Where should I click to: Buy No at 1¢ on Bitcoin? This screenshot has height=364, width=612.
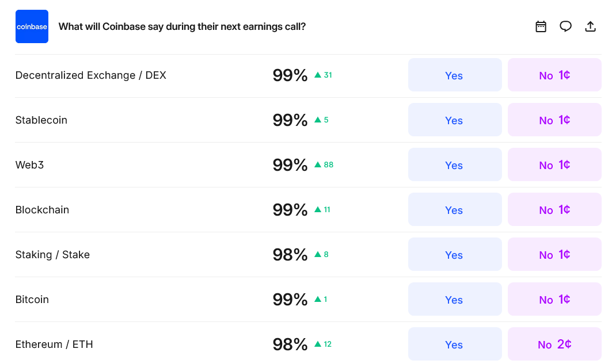coord(554,299)
